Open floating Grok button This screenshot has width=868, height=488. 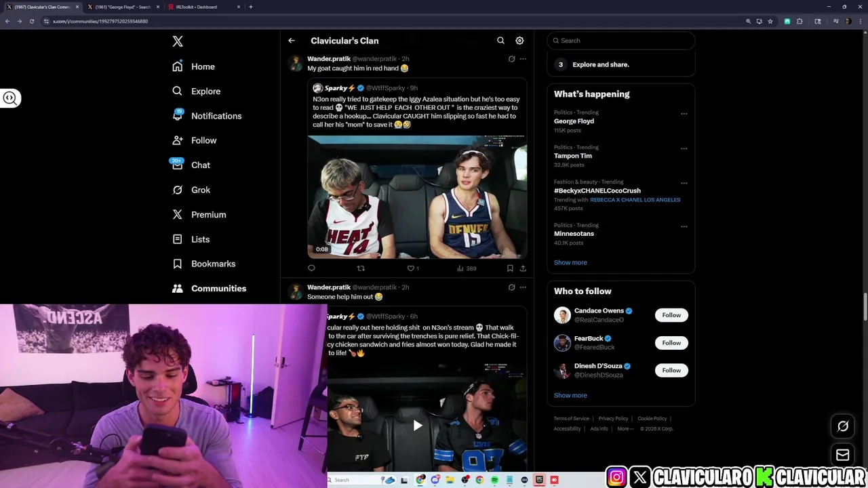[x=843, y=426]
